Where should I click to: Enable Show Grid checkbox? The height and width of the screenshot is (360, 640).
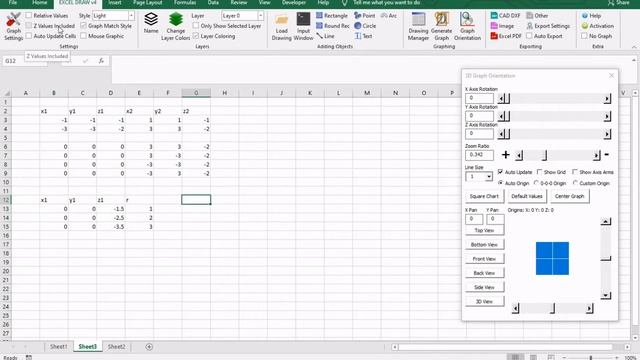(540, 172)
